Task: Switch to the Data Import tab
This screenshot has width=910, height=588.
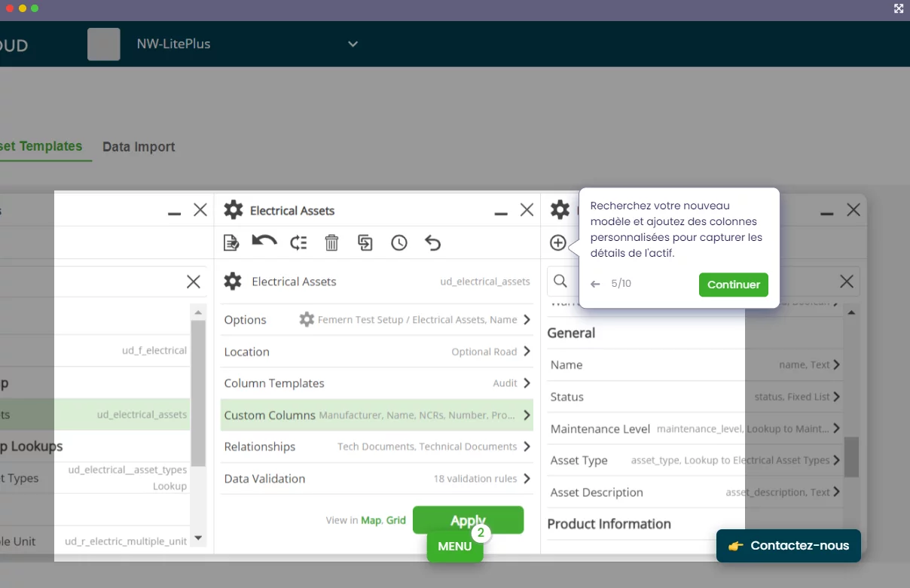Action: click(139, 147)
